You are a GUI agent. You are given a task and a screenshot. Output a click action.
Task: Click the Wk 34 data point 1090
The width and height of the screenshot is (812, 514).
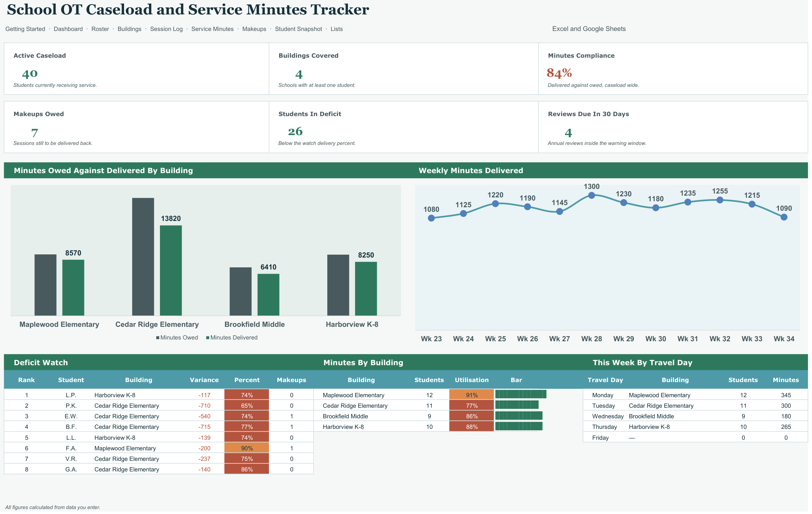point(784,217)
